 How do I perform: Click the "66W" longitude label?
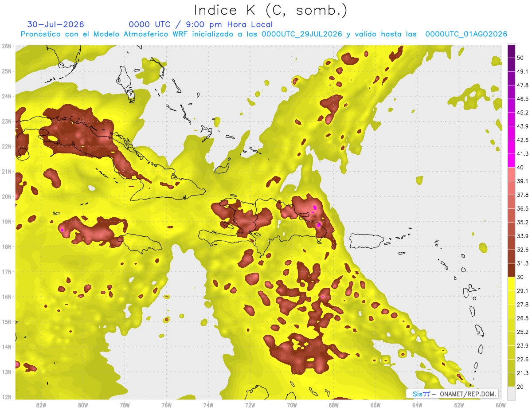coord(376,405)
